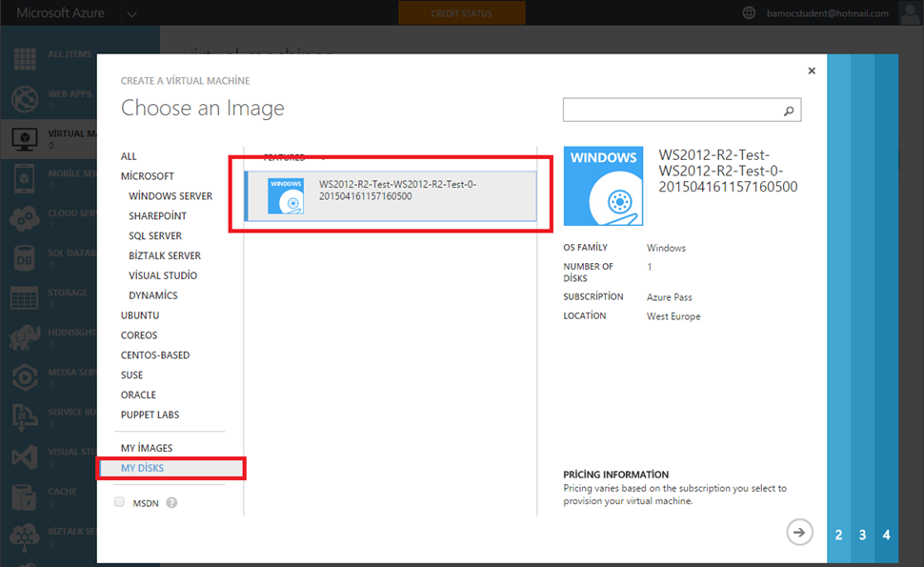Select COREOS category
This screenshot has width=924, height=567.
(139, 335)
